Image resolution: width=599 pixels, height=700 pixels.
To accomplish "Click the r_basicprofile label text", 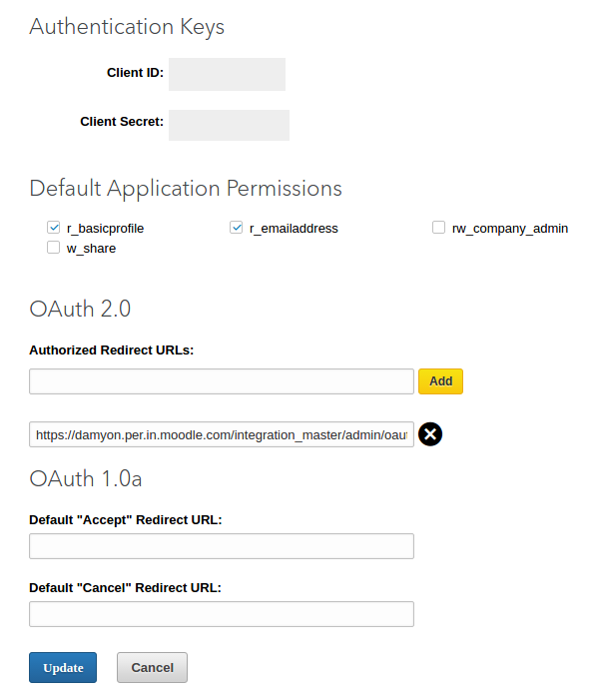I will tap(105, 229).
